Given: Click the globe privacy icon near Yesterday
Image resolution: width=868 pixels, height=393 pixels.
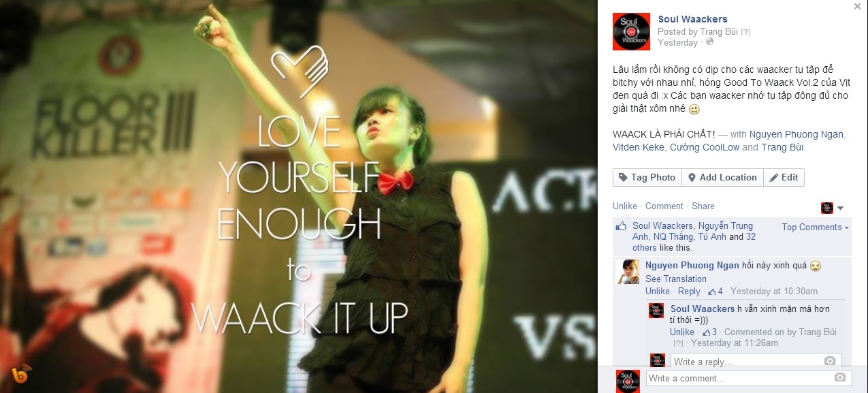Looking at the screenshot, I should 710,42.
